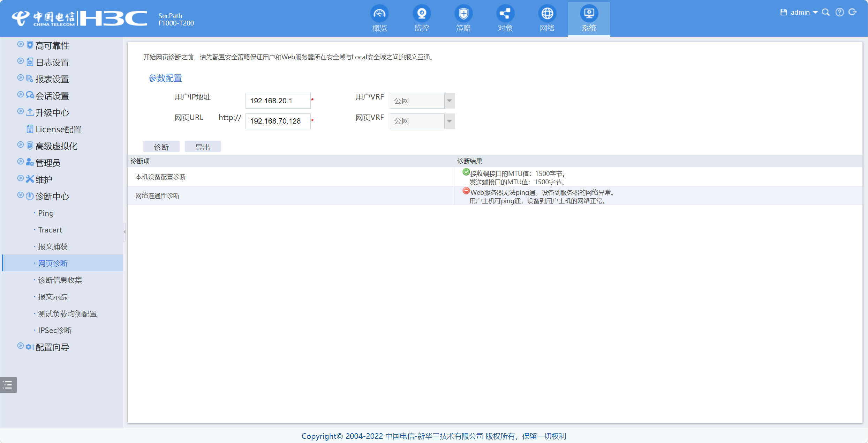Open the 策略 policy shield icon
Viewport: 868px width, 443px height.
click(x=463, y=14)
